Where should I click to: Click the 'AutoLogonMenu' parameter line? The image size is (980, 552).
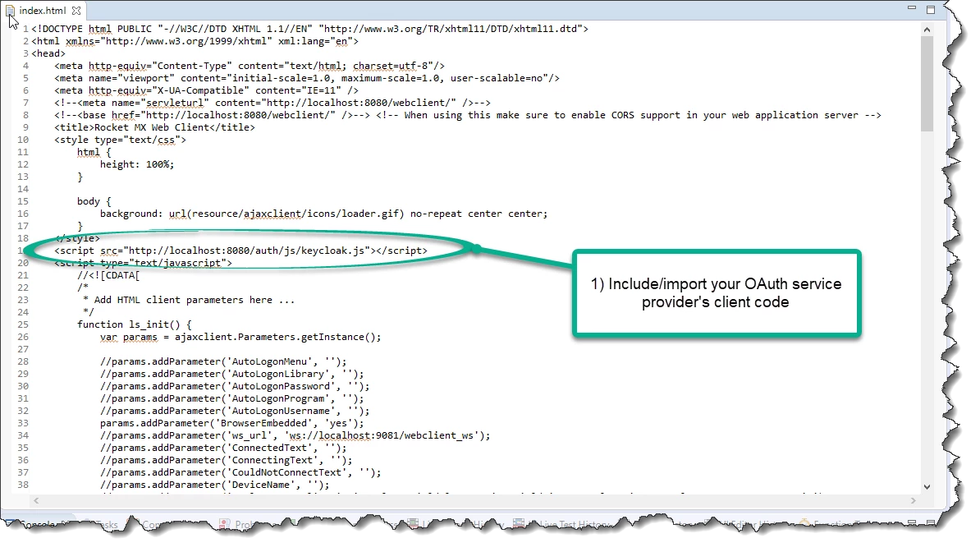click(223, 361)
